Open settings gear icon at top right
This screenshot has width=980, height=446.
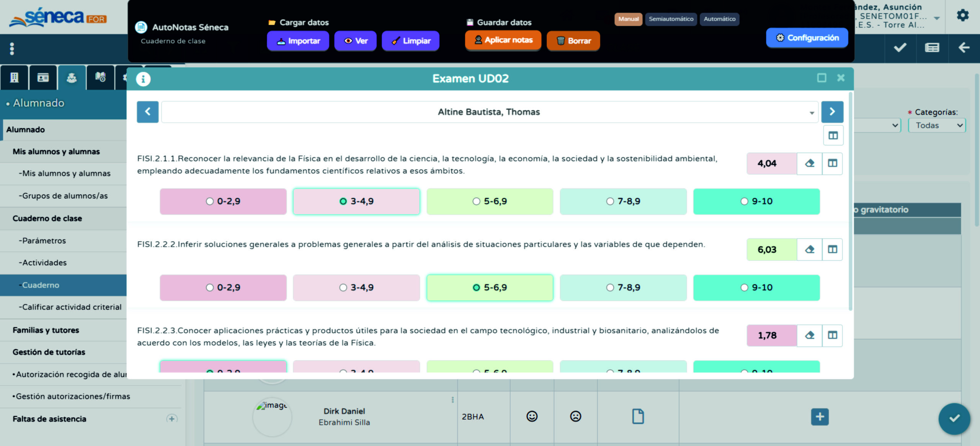click(x=962, y=16)
